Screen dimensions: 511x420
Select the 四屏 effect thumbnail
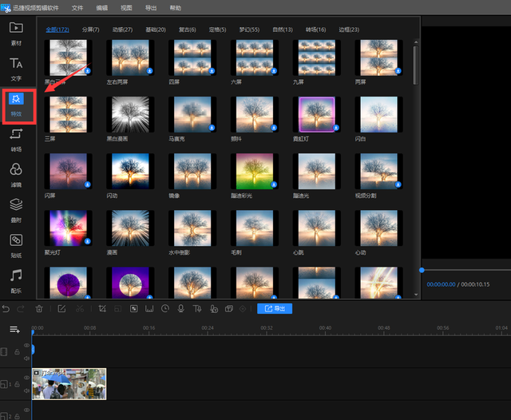click(192, 57)
